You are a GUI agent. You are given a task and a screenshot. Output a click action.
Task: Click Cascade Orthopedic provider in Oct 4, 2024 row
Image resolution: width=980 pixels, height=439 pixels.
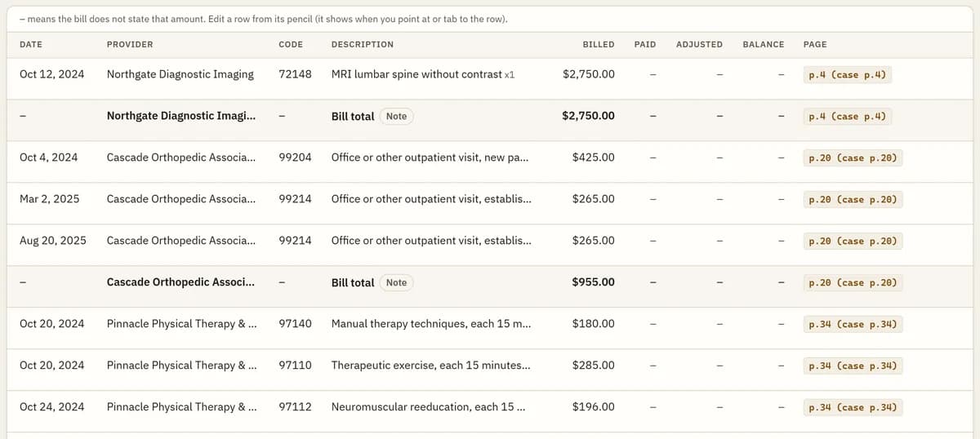180,157
